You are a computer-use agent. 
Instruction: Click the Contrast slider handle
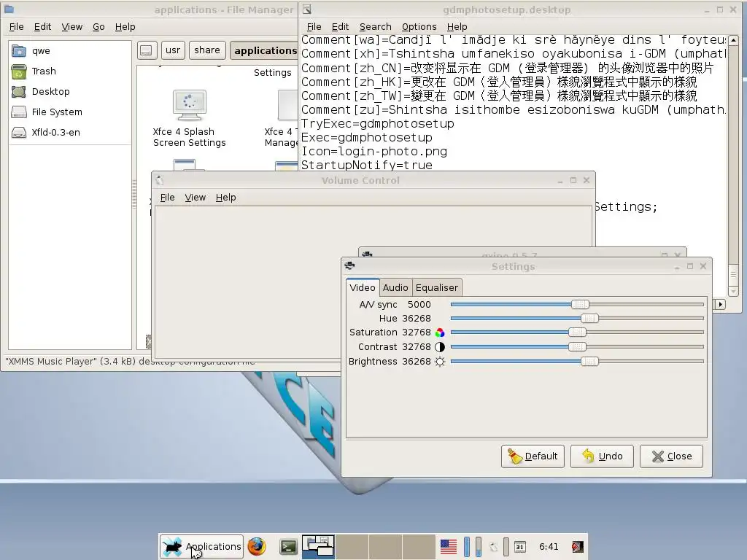578,346
